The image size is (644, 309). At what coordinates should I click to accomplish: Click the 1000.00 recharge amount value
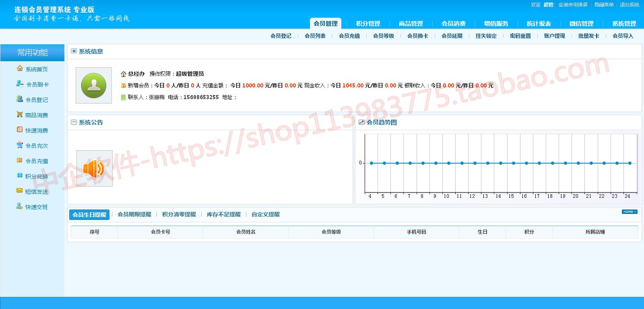(253, 85)
